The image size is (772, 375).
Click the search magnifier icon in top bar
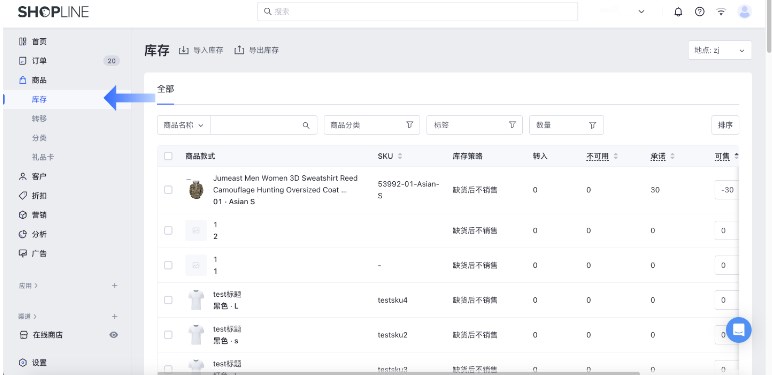pos(267,11)
